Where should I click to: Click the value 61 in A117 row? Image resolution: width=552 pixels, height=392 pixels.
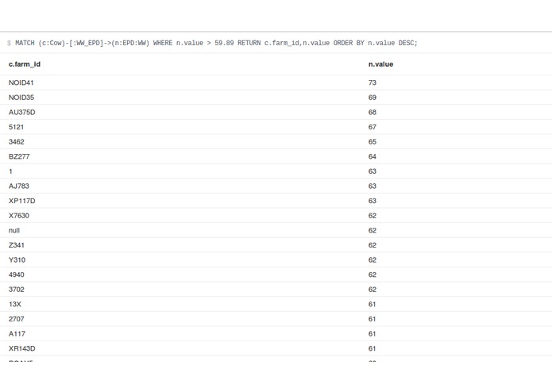tap(373, 333)
